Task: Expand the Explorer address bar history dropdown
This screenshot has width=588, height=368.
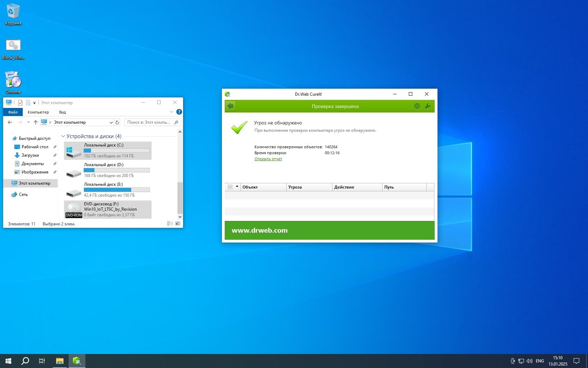Action: pos(111,122)
